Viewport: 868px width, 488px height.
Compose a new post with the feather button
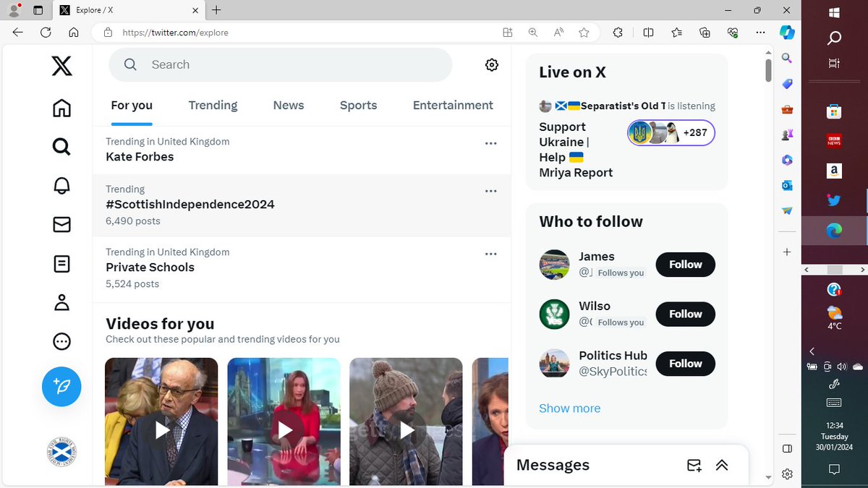[61, 387]
